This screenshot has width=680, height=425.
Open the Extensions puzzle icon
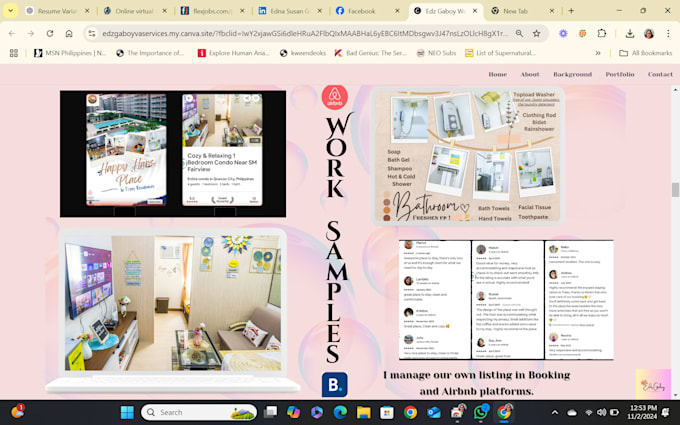[x=602, y=33]
